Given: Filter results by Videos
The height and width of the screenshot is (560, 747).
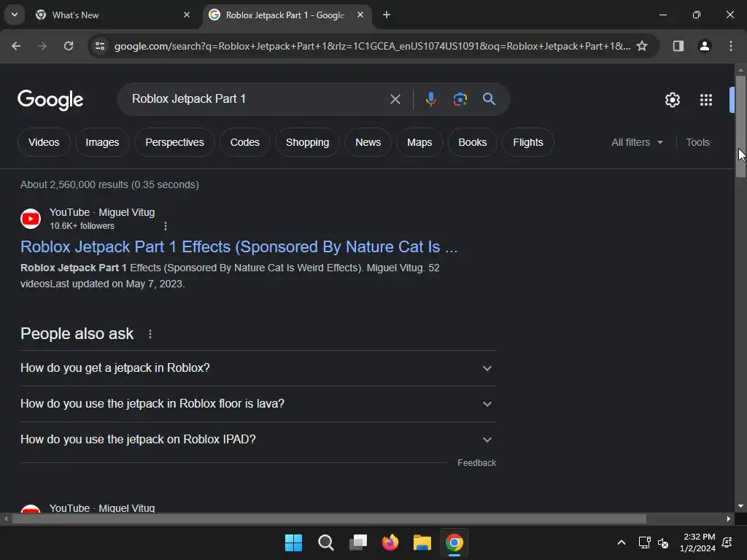Looking at the screenshot, I should tap(44, 142).
